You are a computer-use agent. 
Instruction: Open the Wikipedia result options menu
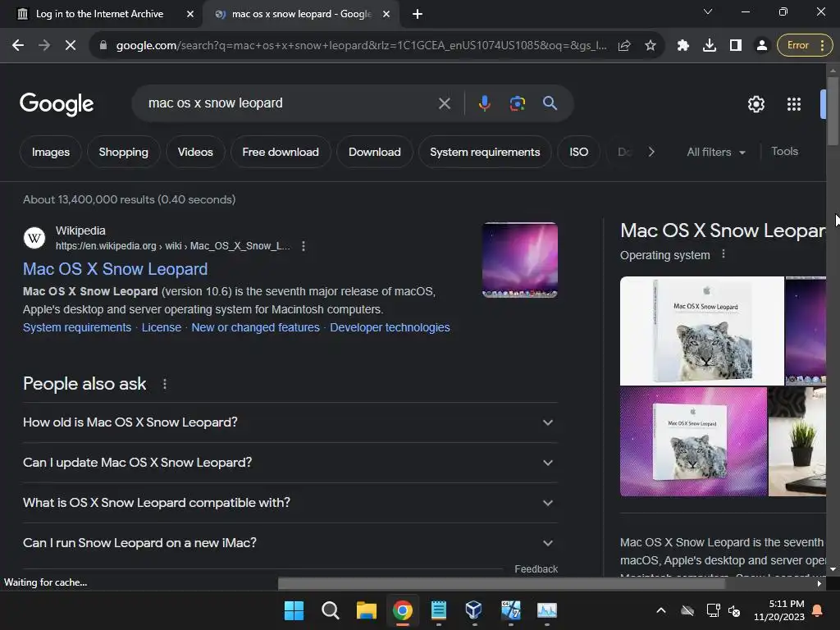(x=304, y=246)
